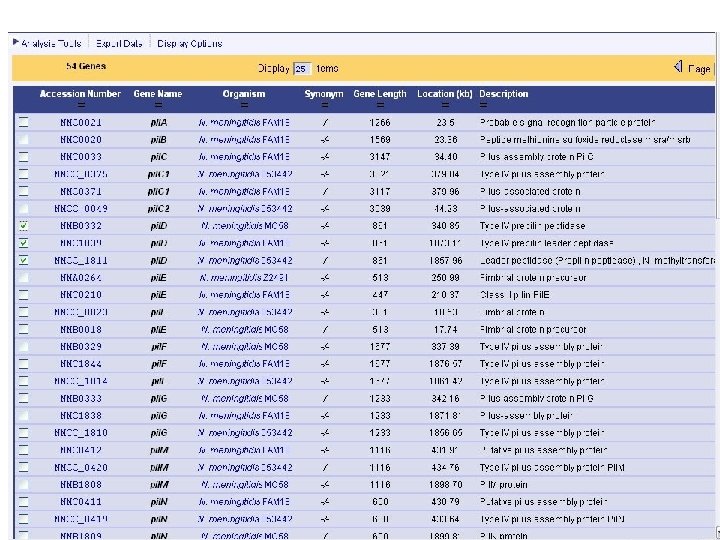Open the Display Options menu
The height and width of the screenshot is (540, 720).
190,44
